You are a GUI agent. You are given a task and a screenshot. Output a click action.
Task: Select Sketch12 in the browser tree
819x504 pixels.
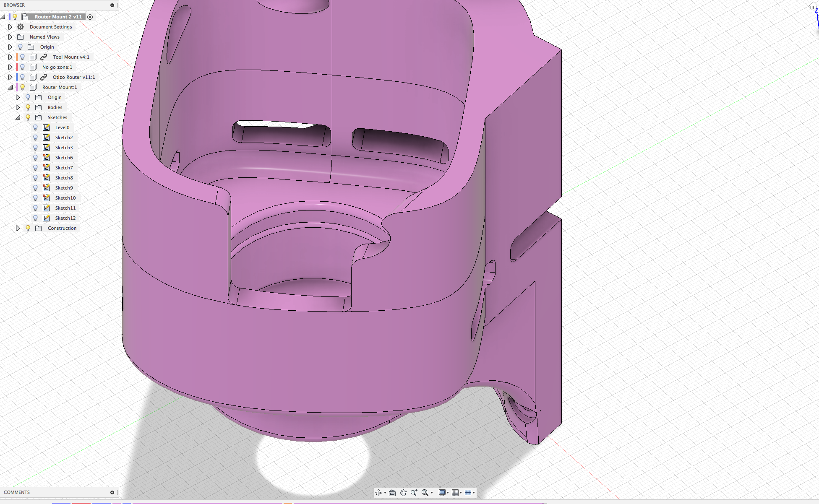click(x=65, y=218)
